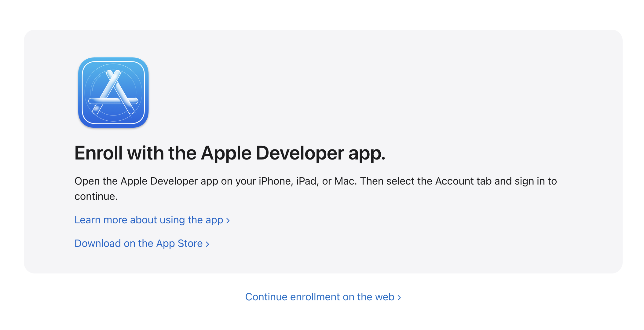Screen dimensions: 644x330
Task: Click the gray enrollment card background
Action: 519,92
